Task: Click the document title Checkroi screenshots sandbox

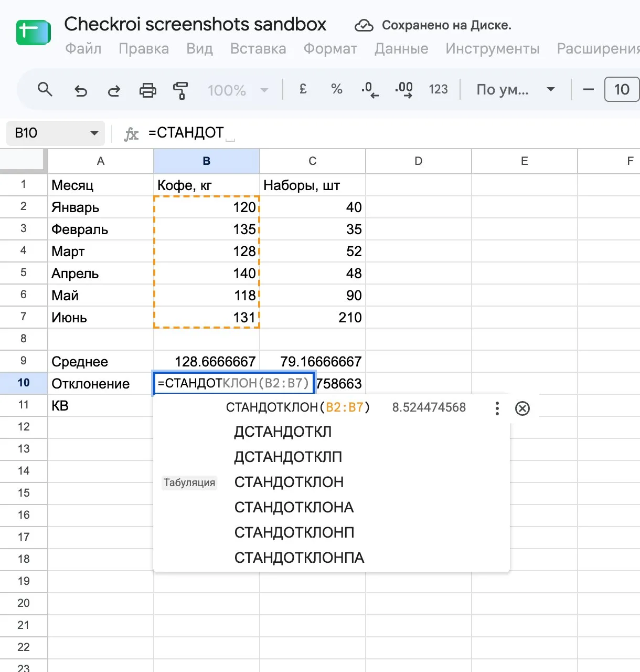Action: (x=195, y=24)
